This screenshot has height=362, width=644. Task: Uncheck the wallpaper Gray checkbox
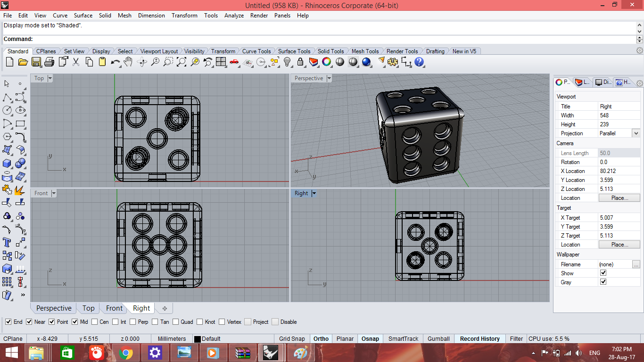pos(603,282)
